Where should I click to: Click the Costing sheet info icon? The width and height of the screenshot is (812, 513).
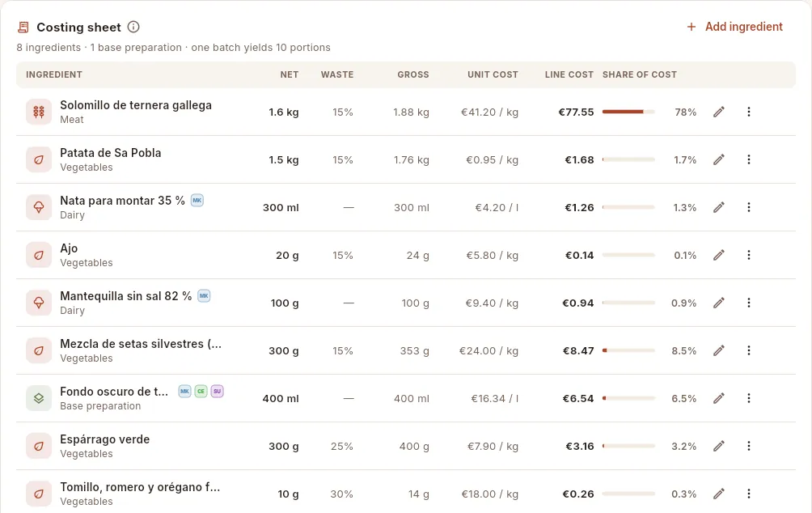(x=133, y=27)
